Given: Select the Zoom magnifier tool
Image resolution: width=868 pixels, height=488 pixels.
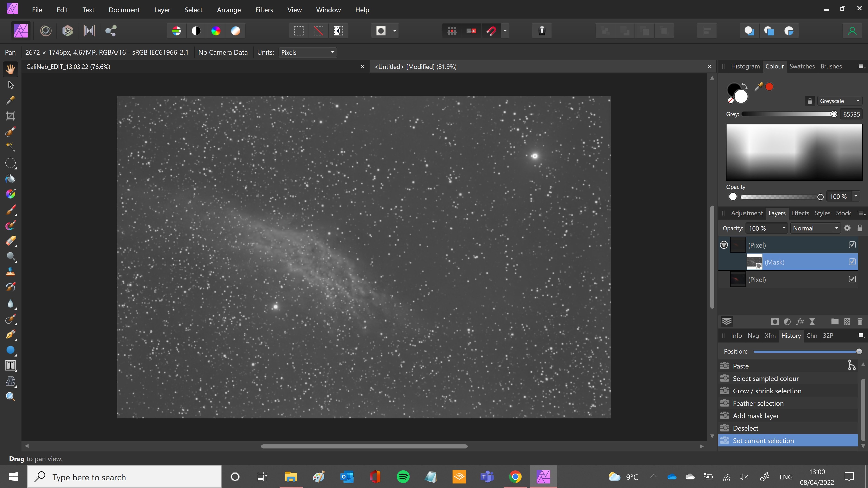Looking at the screenshot, I should point(10,396).
